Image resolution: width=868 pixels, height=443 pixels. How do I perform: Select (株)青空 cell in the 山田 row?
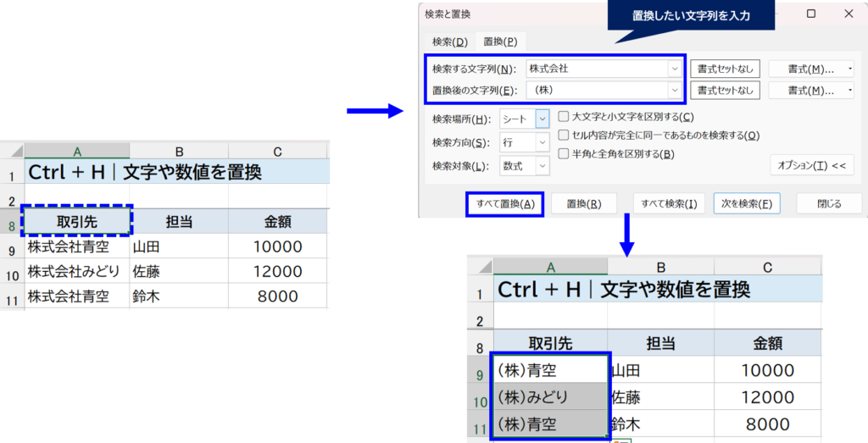coord(550,369)
